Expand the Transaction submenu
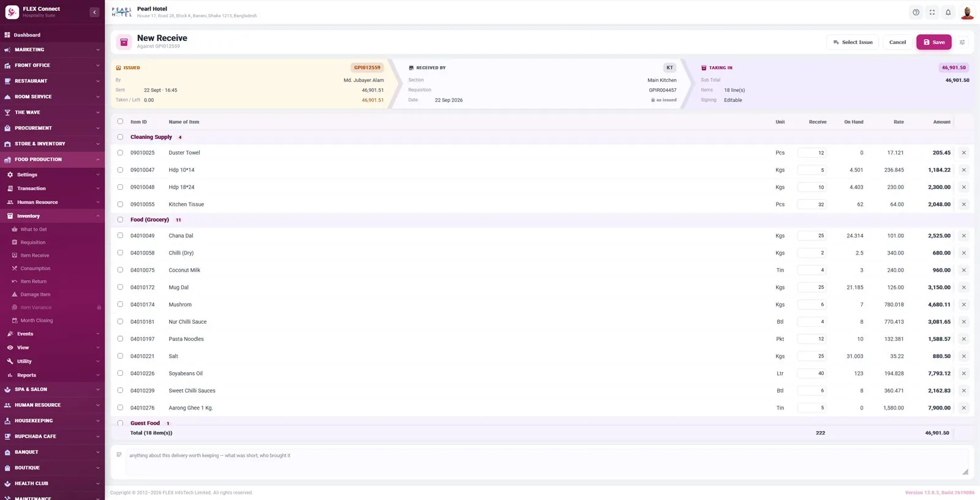The image size is (980, 500). point(52,188)
